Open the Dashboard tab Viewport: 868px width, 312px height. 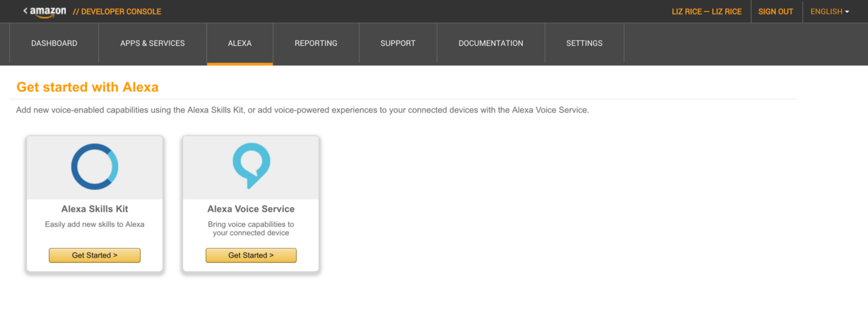54,43
